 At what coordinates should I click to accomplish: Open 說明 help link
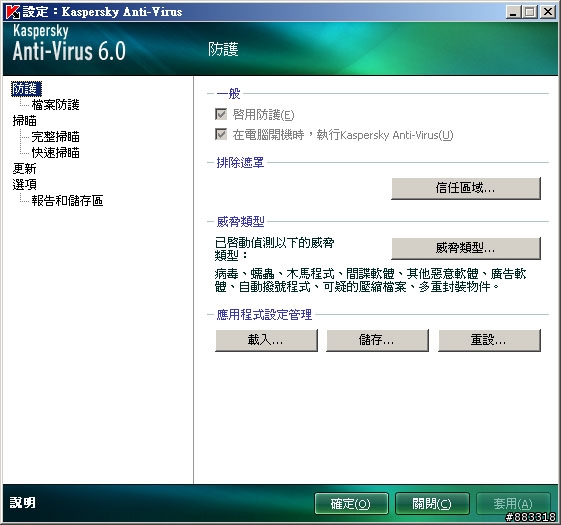click(x=23, y=502)
